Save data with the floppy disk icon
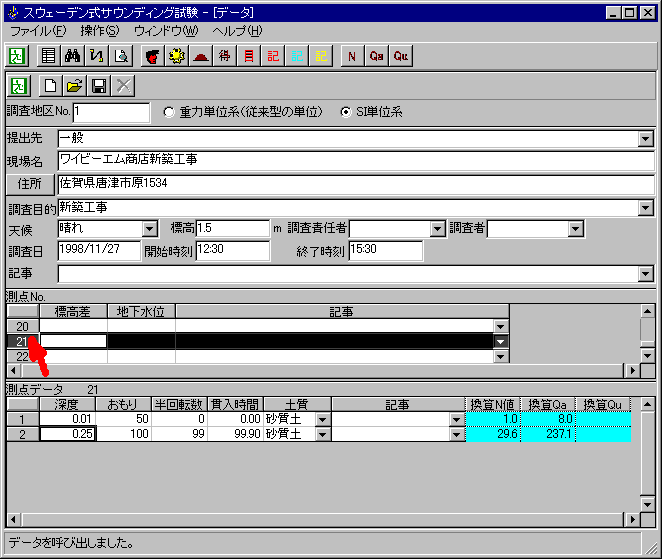 (99, 86)
